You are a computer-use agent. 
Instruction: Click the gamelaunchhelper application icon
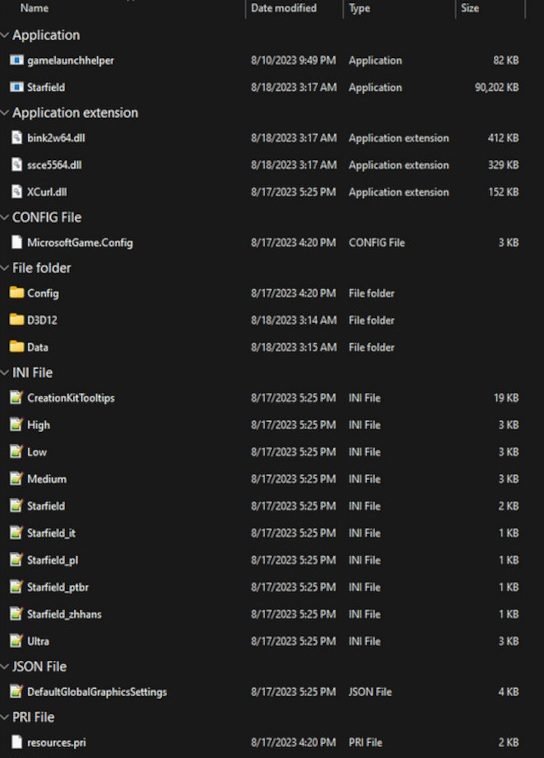[x=16, y=60]
